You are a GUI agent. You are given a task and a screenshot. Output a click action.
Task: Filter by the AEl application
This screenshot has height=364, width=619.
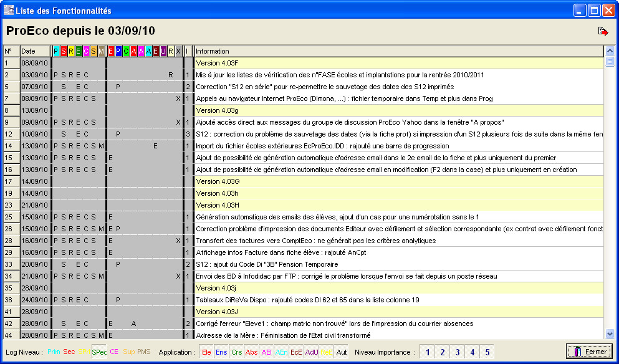coord(266,352)
